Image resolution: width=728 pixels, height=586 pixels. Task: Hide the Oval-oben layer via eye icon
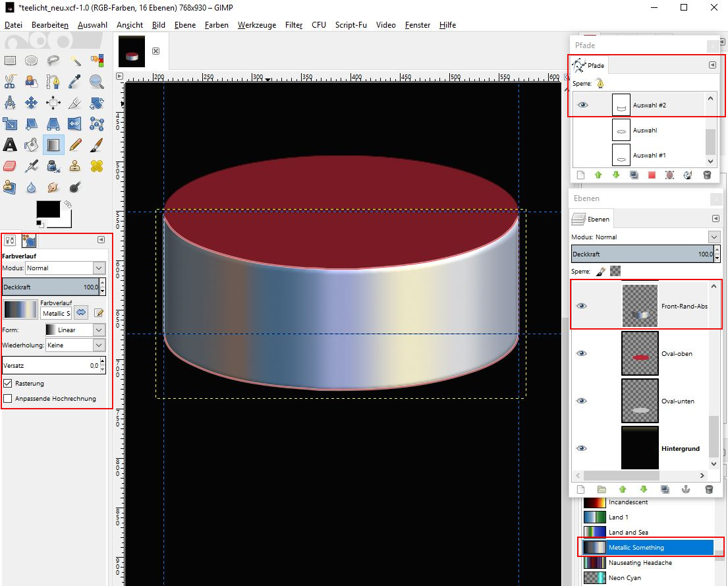point(581,353)
